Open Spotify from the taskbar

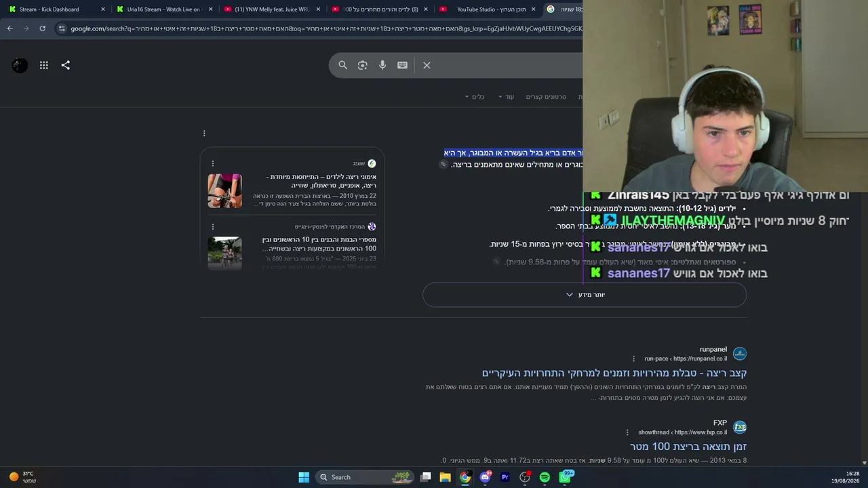[x=545, y=477]
